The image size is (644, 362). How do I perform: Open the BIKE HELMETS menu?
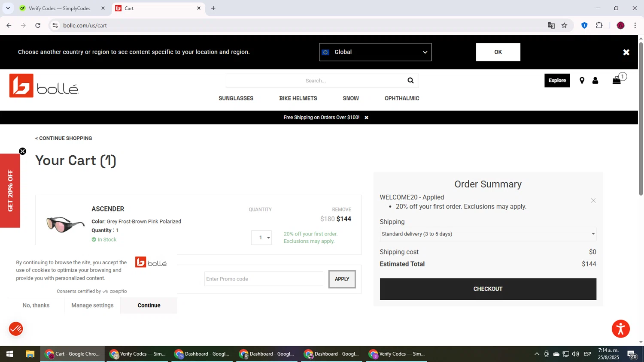pyautogui.click(x=298, y=99)
